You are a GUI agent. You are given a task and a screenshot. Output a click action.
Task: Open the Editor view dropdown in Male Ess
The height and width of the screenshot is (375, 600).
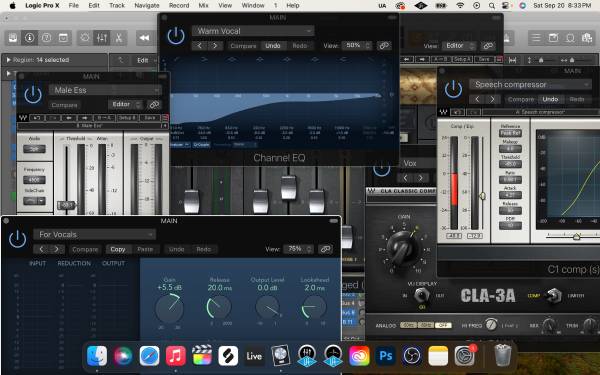pyautogui.click(x=126, y=104)
